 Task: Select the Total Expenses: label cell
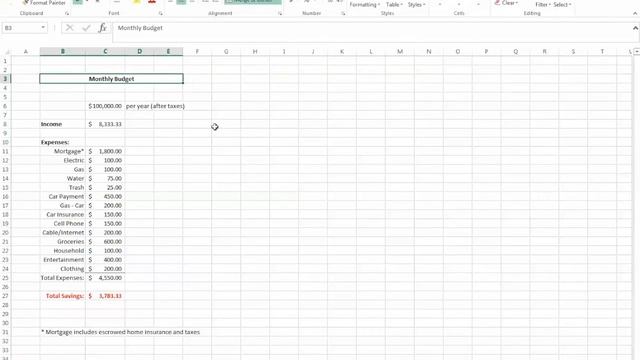[62, 278]
